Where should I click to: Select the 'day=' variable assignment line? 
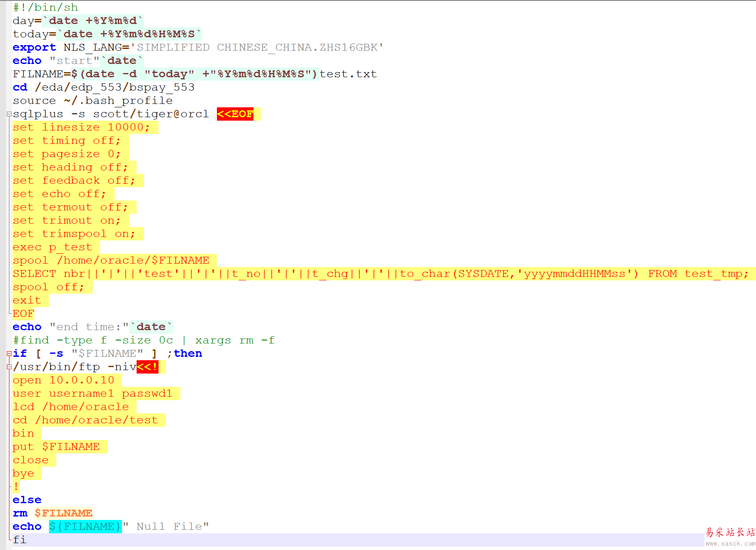(78, 21)
